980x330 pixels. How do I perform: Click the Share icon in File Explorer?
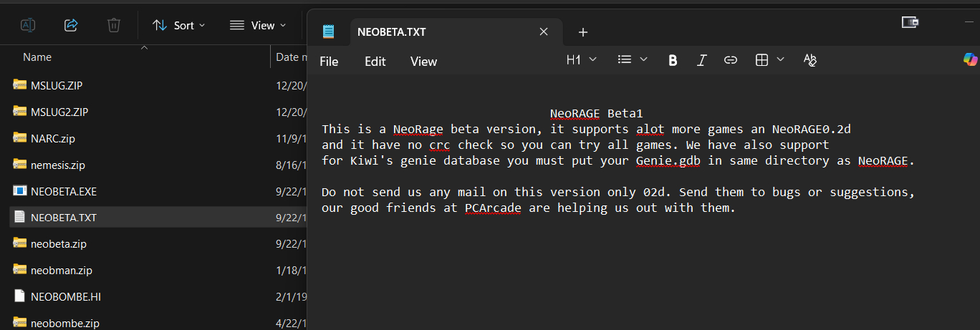(71, 25)
